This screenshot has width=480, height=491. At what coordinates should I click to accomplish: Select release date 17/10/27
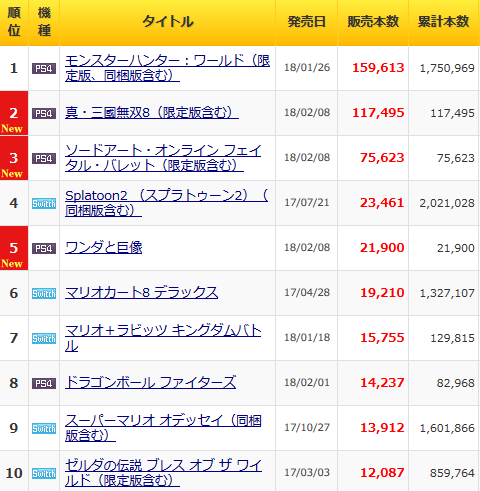click(x=307, y=428)
